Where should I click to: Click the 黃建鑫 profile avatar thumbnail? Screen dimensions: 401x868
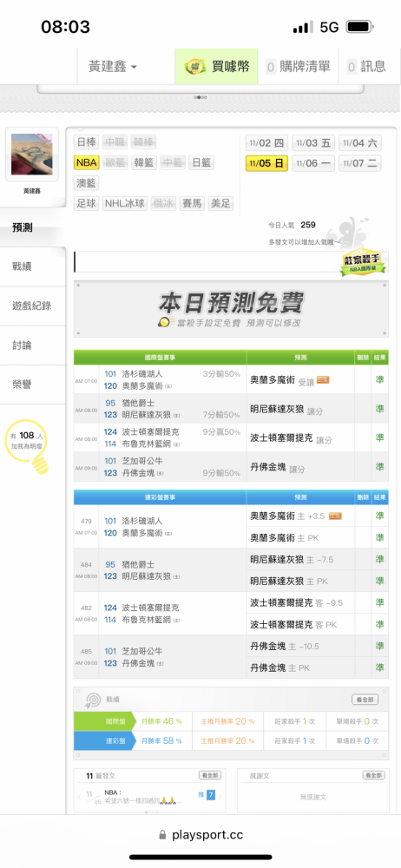click(31, 154)
